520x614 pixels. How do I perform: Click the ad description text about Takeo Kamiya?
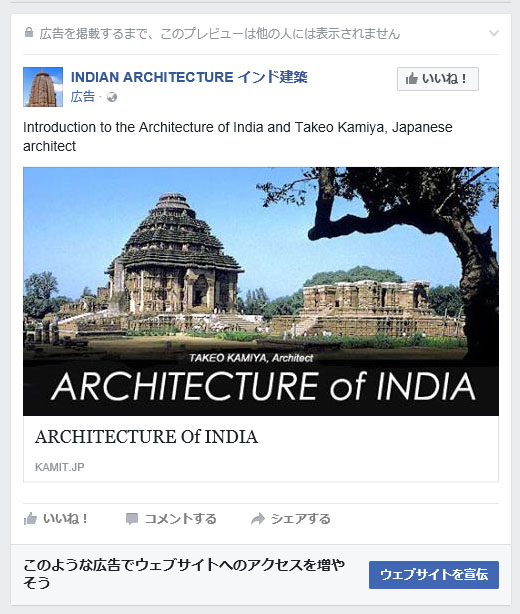click(x=238, y=137)
